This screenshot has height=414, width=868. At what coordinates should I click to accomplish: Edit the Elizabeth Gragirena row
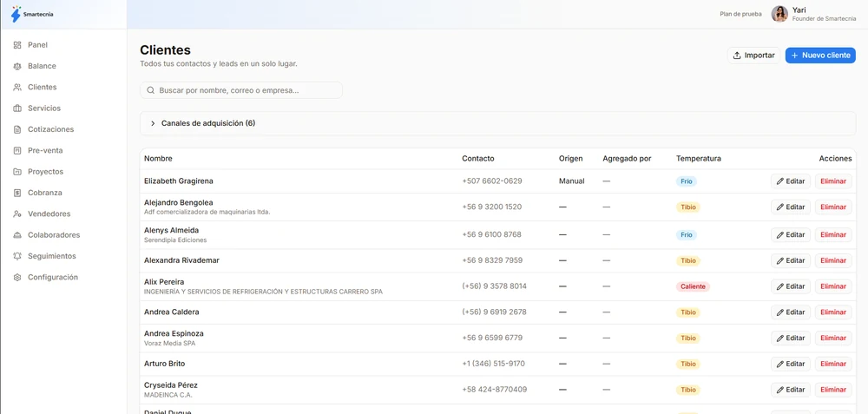pos(791,181)
